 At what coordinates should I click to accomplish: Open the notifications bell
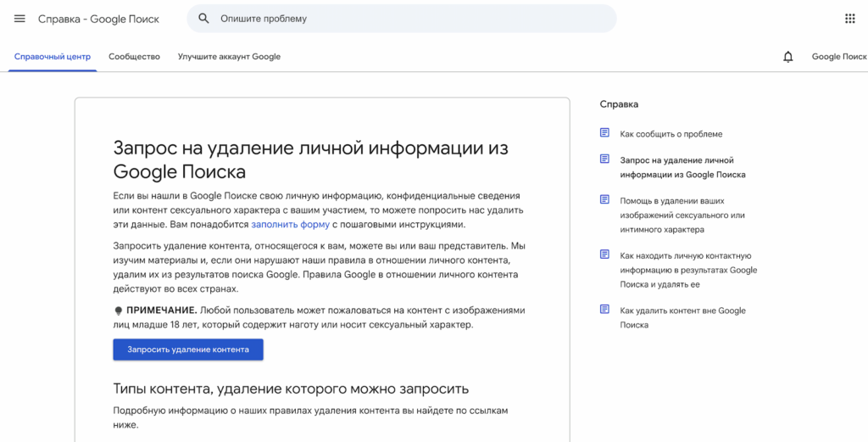[x=788, y=57]
